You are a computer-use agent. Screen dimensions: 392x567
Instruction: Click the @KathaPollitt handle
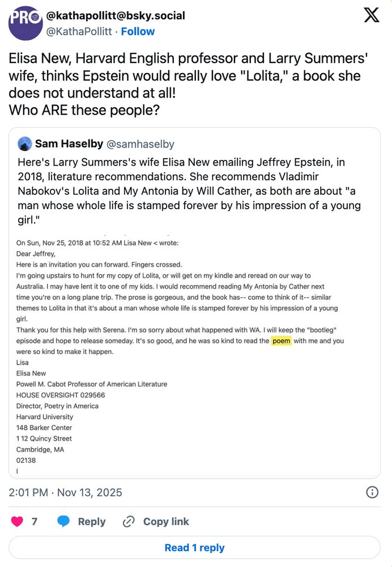[79, 32]
